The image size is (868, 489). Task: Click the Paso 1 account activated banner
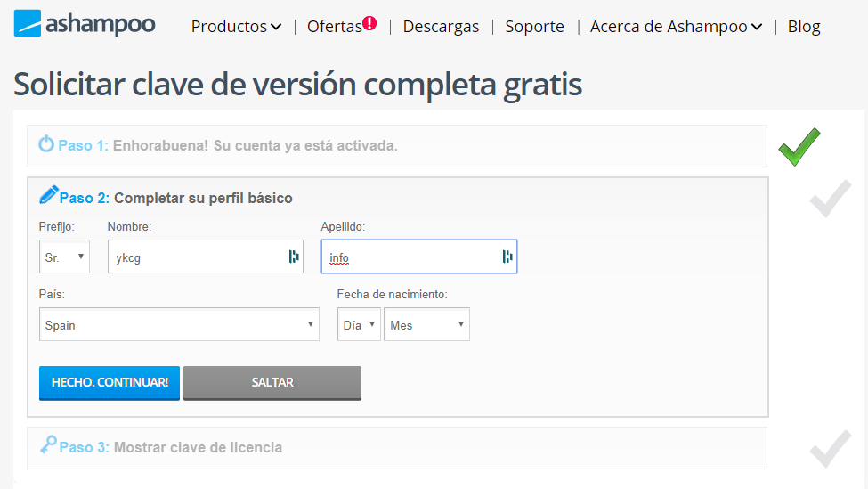[x=397, y=146]
